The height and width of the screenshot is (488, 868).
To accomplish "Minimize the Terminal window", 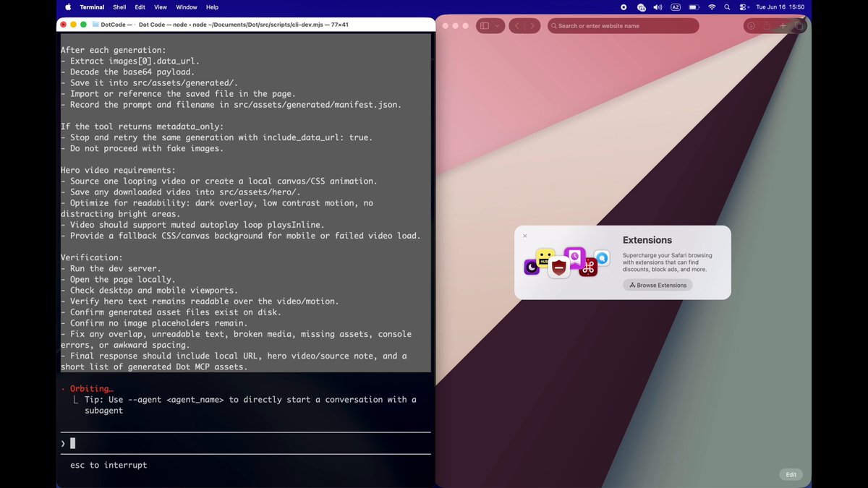I will click(x=74, y=25).
